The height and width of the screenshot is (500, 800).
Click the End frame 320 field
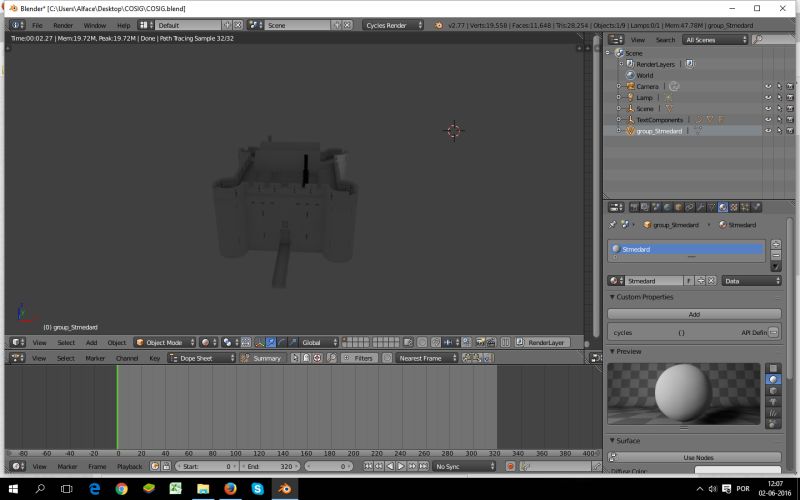270,466
